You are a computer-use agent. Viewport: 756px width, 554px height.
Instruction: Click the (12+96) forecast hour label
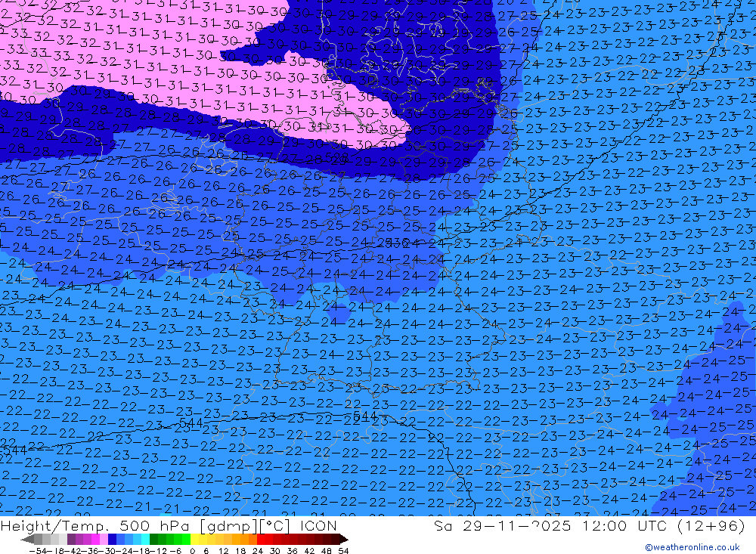coord(711,525)
